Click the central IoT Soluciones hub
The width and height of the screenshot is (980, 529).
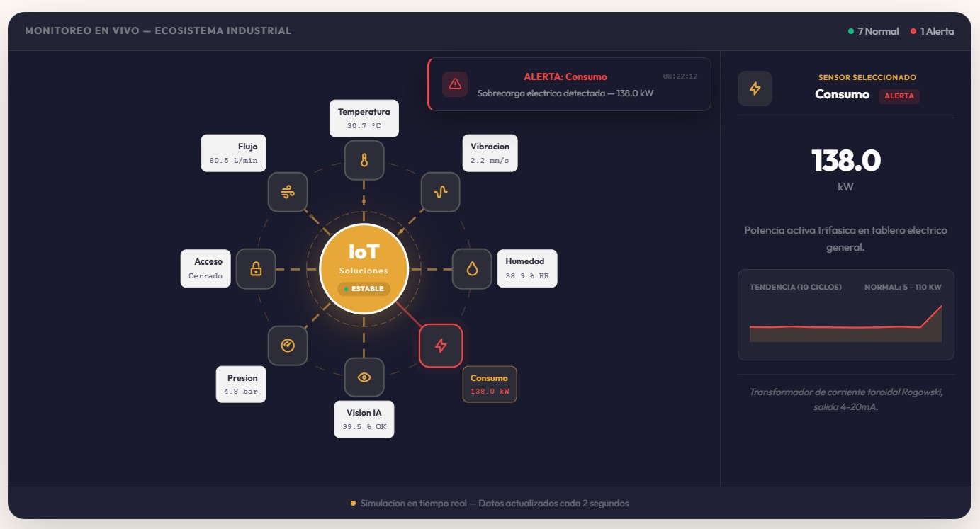click(x=364, y=268)
